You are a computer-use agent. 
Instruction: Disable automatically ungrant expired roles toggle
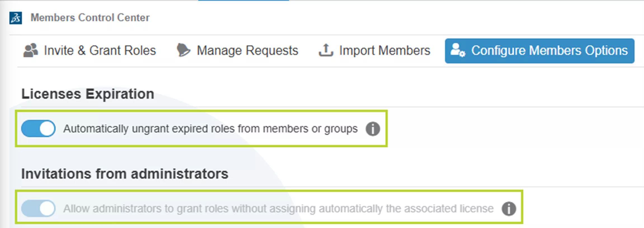point(38,129)
